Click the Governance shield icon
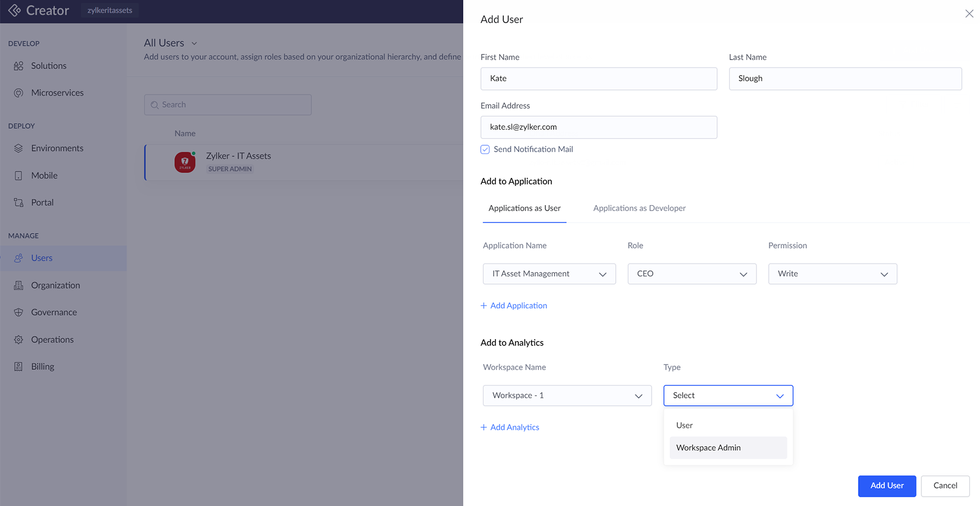The width and height of the screenshot is (980, 506). point(19,312)
